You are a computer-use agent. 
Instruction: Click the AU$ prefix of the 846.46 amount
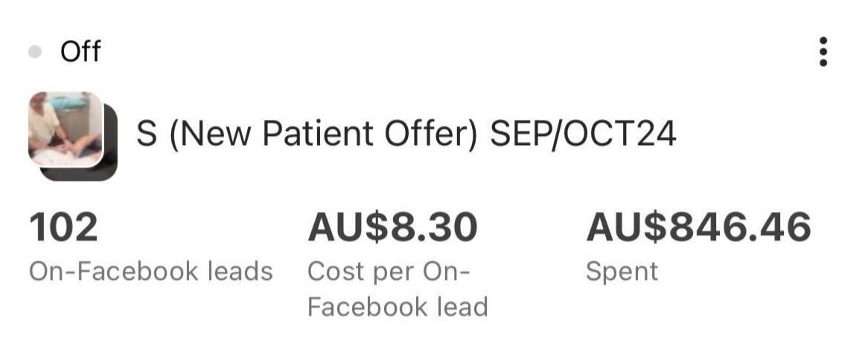click(x=628, y=228)
